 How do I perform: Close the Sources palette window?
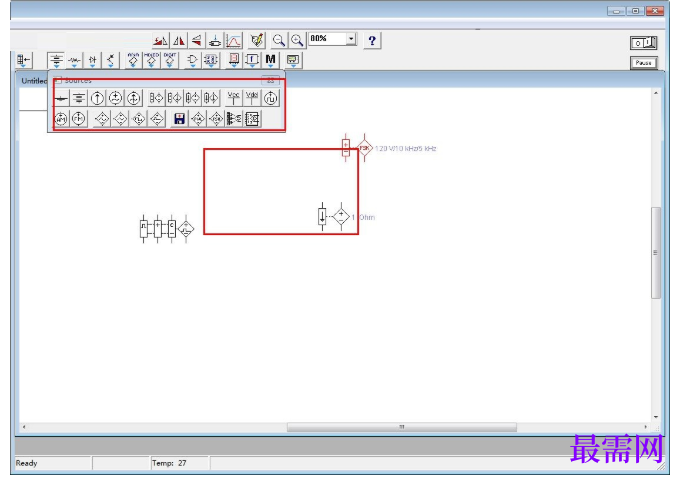pyautogui.click(x=271, y=80)
